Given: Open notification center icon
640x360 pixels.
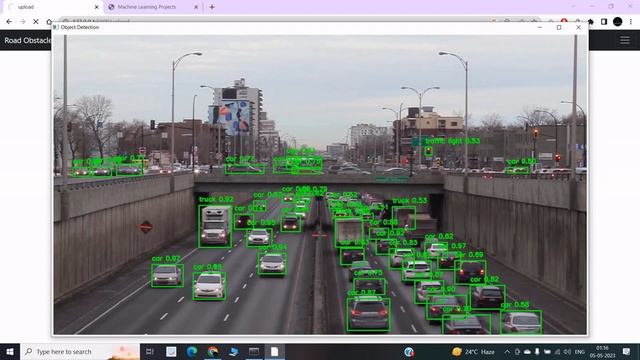Looking at the screenshot, I should tap(626, 351).
